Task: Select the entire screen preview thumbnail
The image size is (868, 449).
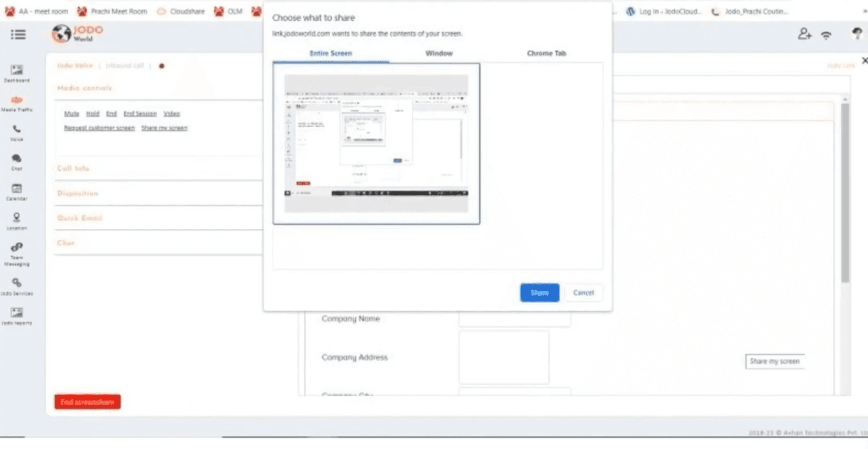Action: (376, 144)
